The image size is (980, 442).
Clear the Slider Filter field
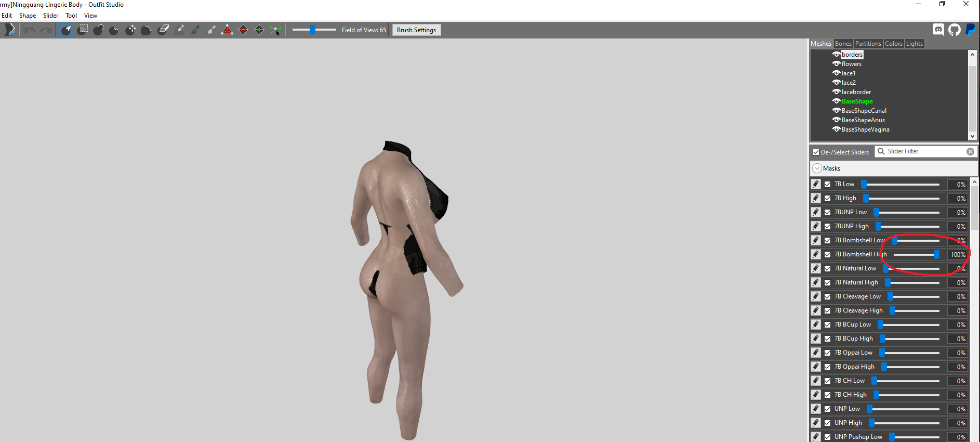970,151
